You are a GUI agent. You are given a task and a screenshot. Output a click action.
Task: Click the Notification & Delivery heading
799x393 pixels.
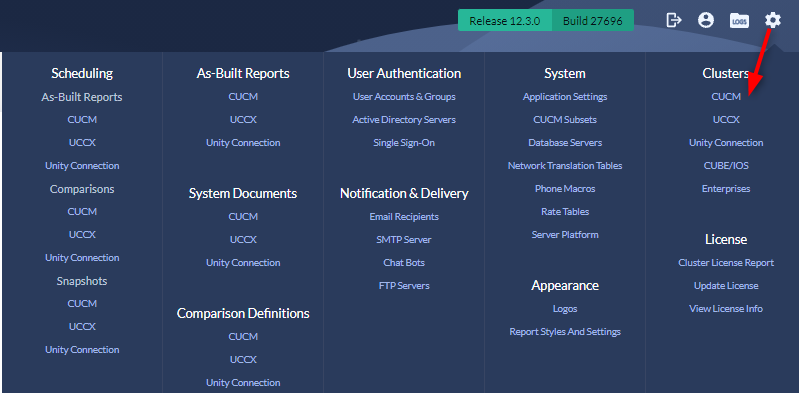tap(404, 193)
